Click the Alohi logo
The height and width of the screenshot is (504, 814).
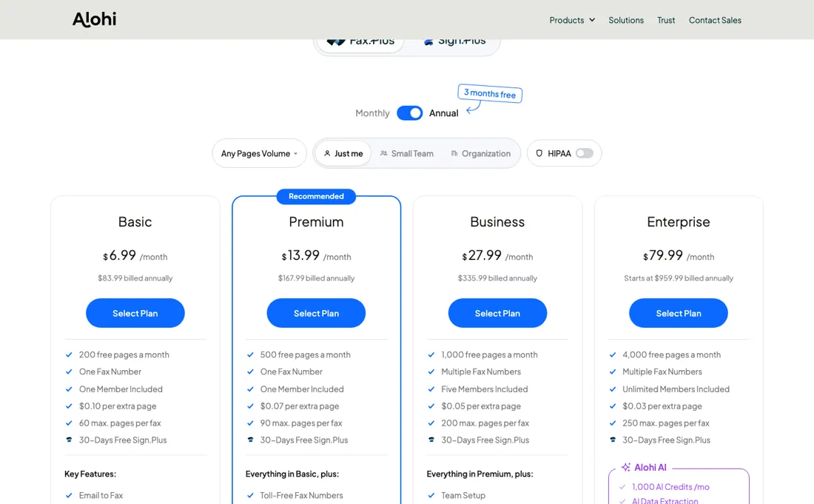tap(94, 20)
